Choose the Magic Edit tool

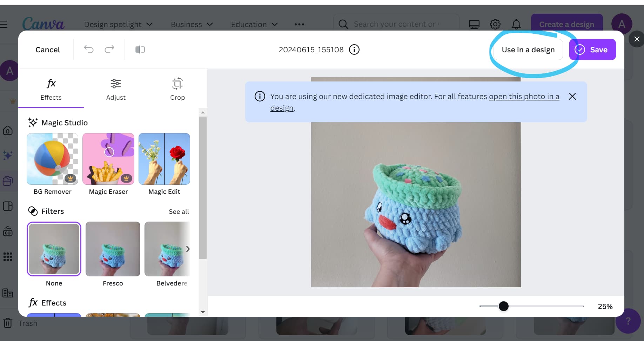coord(164,159)
